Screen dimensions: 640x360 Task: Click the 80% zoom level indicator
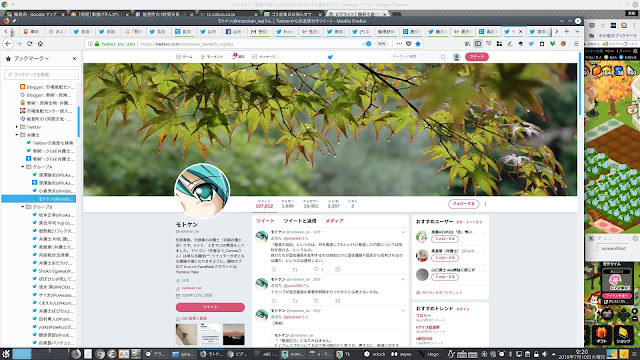(x=381, y=44)
